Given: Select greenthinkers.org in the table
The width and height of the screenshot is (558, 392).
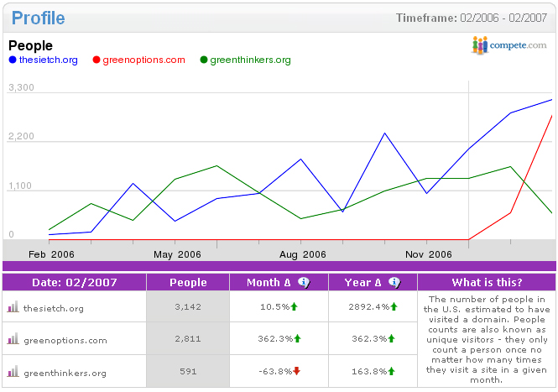Looking at the screenshot, I should click(65, 374).
